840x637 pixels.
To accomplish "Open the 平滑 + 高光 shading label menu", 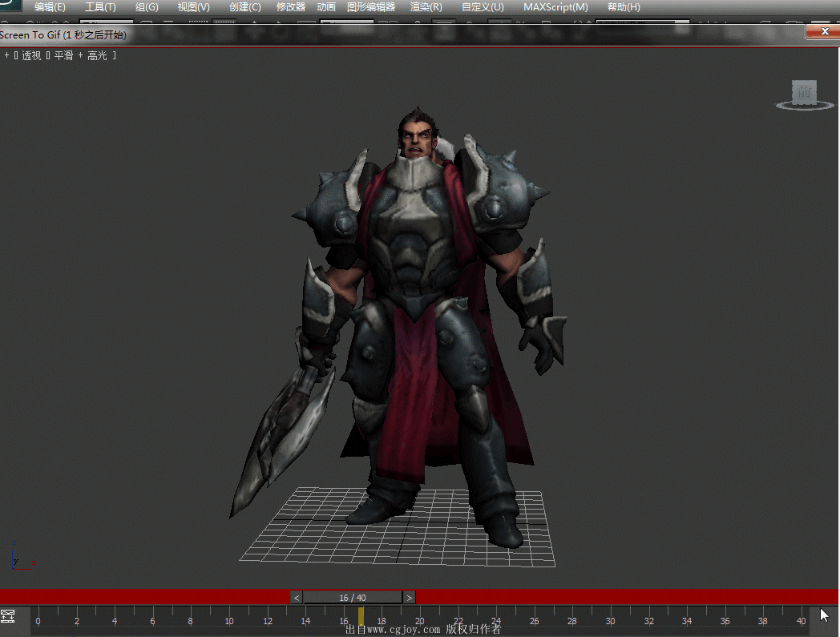I will point(80,55).
